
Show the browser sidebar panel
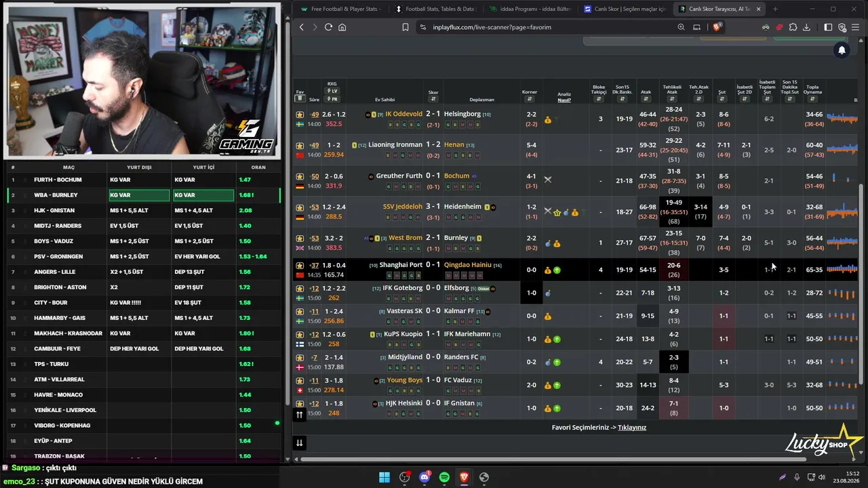pyautogui.click(x=828, y=27)
